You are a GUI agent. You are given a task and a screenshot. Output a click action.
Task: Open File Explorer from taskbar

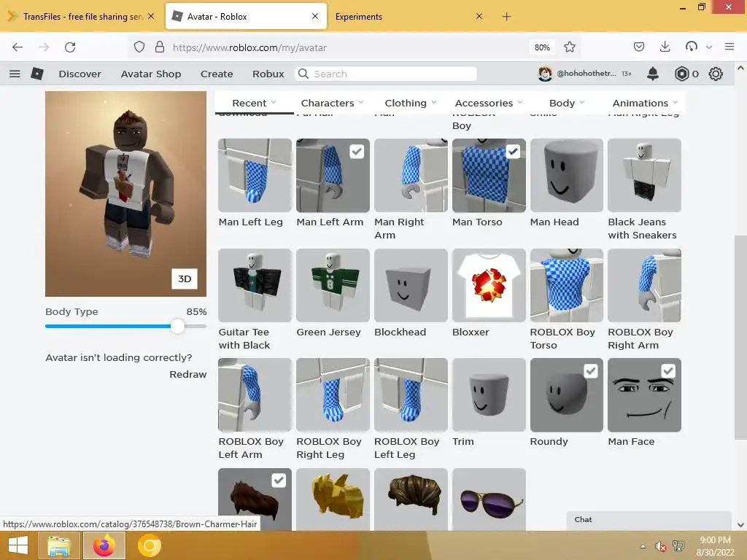point(60,545)
